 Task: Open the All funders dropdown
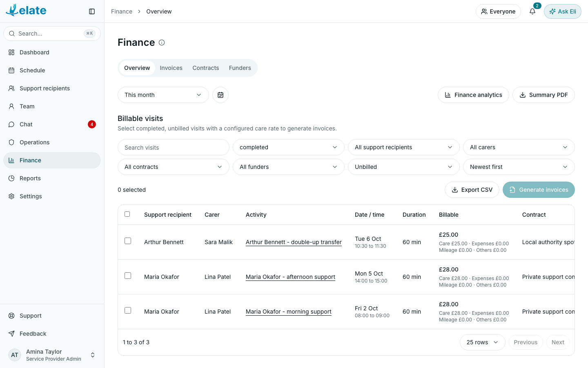(x=289, y=167)
